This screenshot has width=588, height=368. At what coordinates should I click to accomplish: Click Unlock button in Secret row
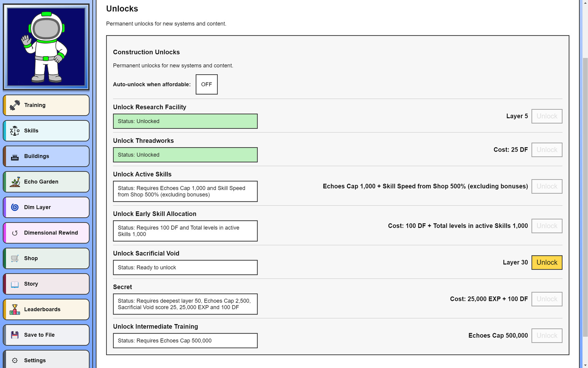(547, 299)
